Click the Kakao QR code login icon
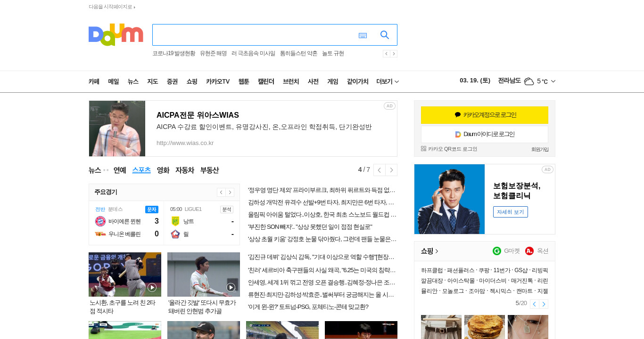 tap(423, 149)
